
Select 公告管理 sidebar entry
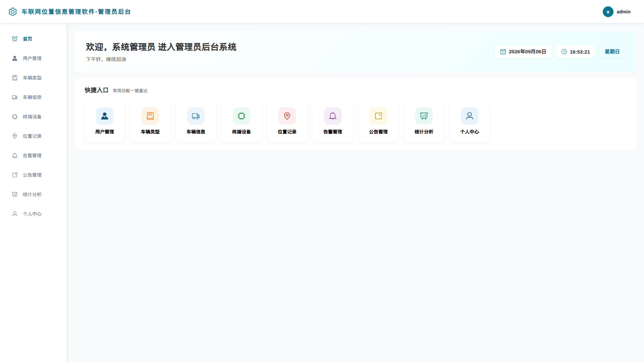point(34,175)
